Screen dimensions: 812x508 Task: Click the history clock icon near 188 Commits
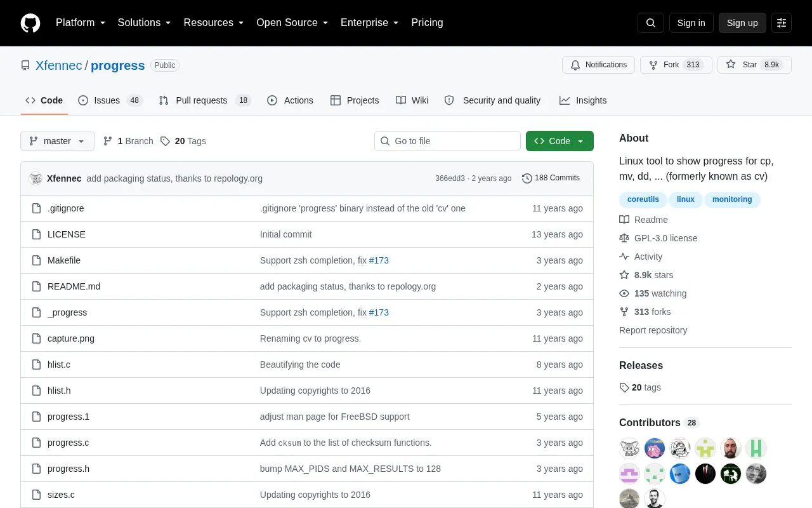coord(527,178)
